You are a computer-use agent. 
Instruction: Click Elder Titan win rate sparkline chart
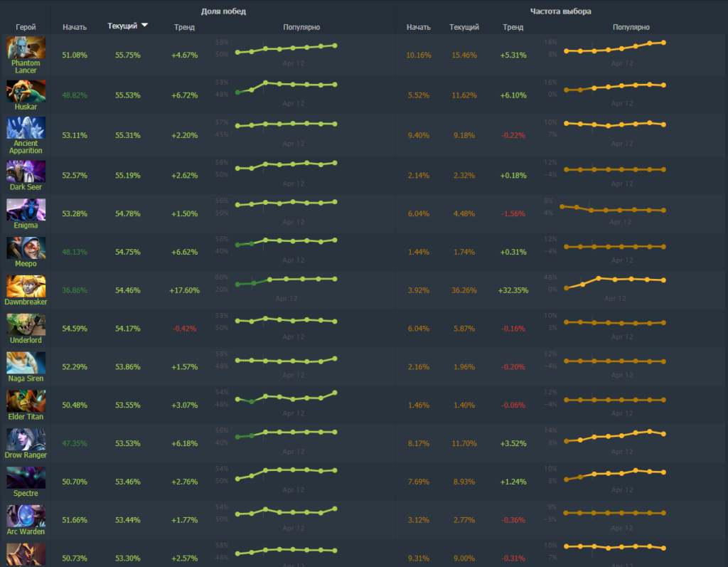pos(287,398)
